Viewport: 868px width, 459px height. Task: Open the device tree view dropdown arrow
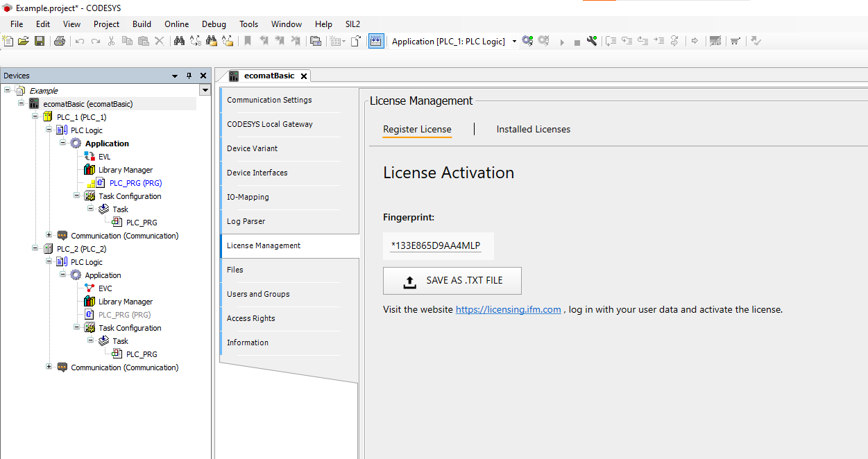coord(205,90)
